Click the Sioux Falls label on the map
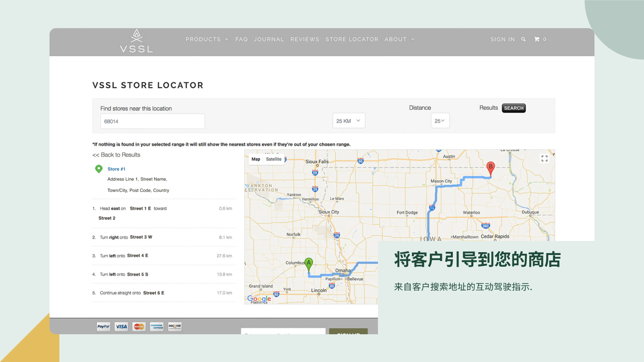Viewport: 644px width, 362px height. (x=317, y=162)
